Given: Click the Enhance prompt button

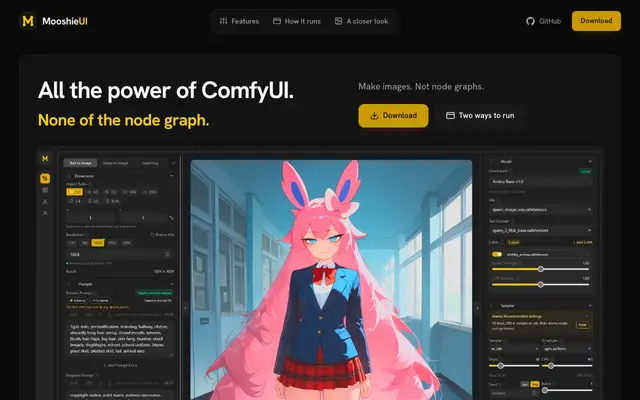Looking at the screenshot, I should point(77,300).
